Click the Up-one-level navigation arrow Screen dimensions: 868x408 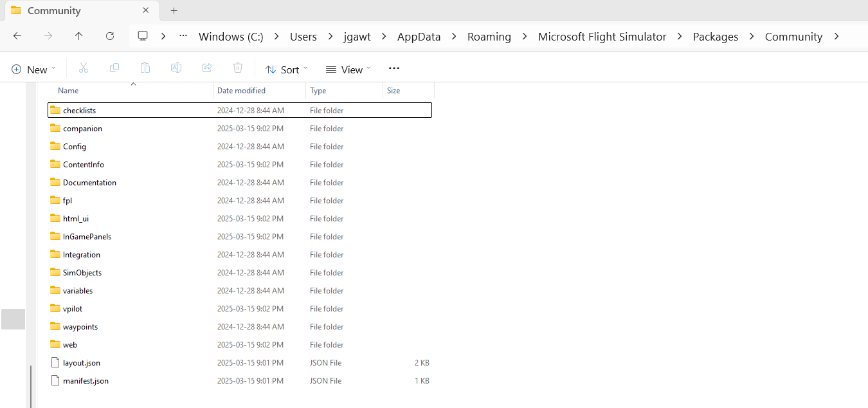click(78, 37)
